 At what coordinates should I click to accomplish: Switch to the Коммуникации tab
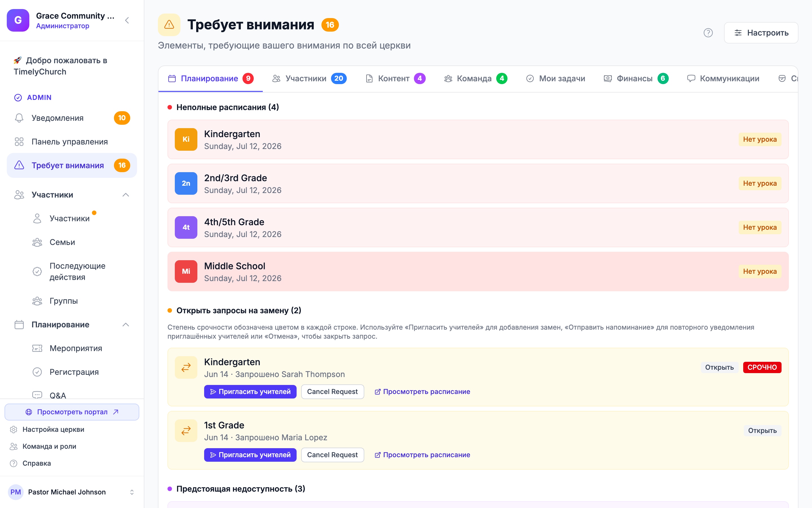click(x=723, y=79)
